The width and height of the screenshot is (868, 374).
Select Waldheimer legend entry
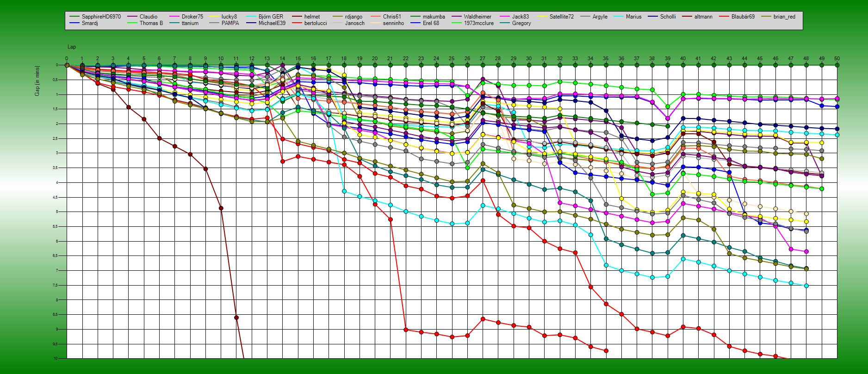click(477, 17)
